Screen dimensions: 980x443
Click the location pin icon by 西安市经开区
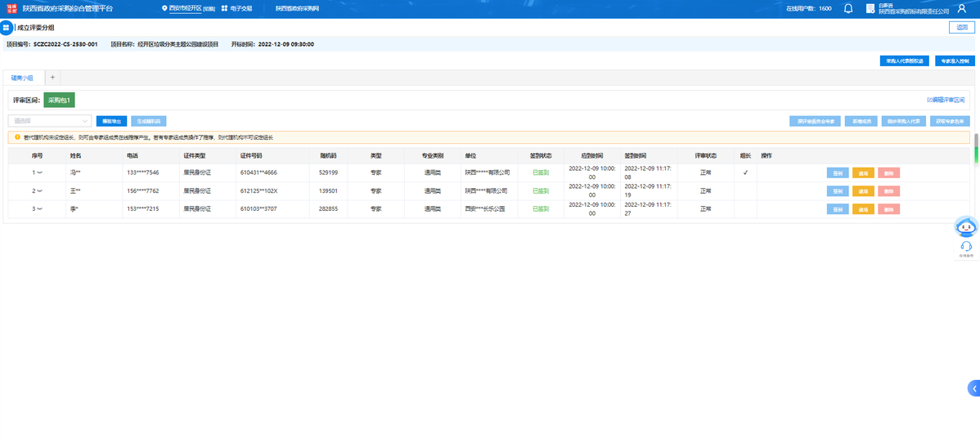pyautogui.click(x=164, y=9)
